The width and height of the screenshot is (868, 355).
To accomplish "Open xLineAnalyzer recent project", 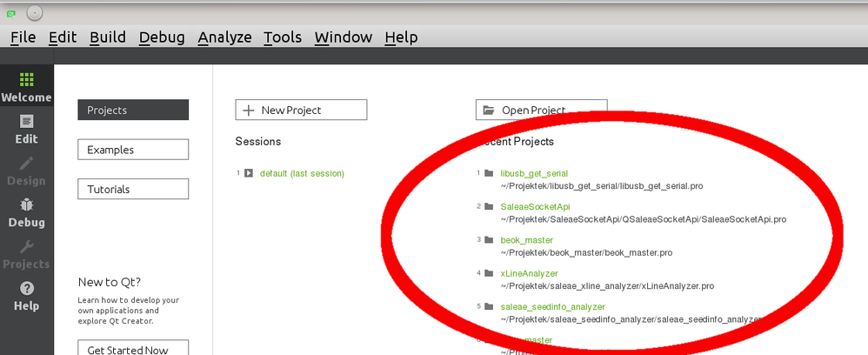I will (529, 273).
